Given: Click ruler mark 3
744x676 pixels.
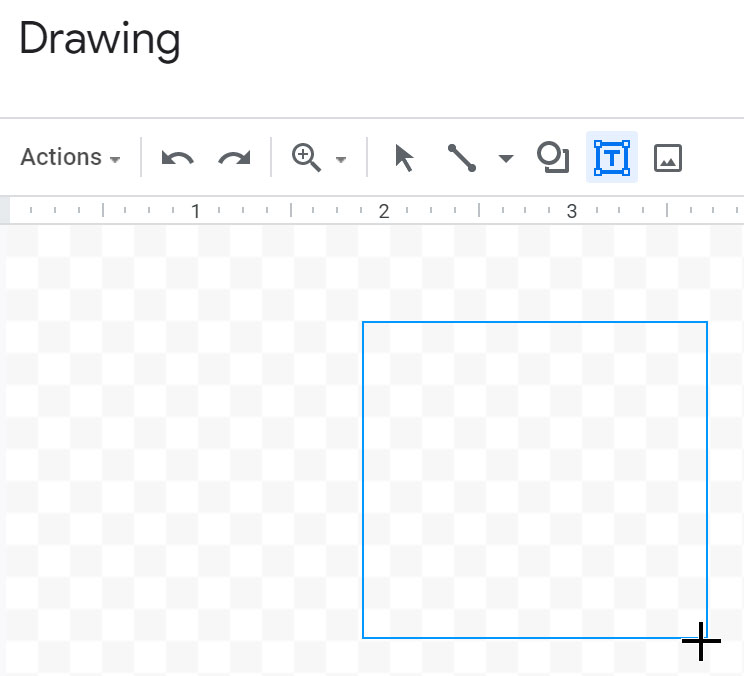Looking at the screenshot, I should 572,212.
